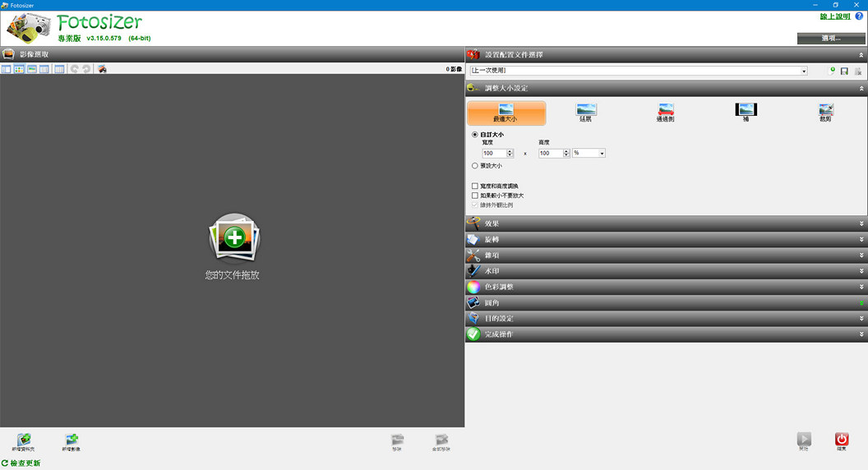The image size is (868, 470).
Task: Click the 新增資料夾 add folder icon
Action: pyautogui.click(x=24, y=440)
